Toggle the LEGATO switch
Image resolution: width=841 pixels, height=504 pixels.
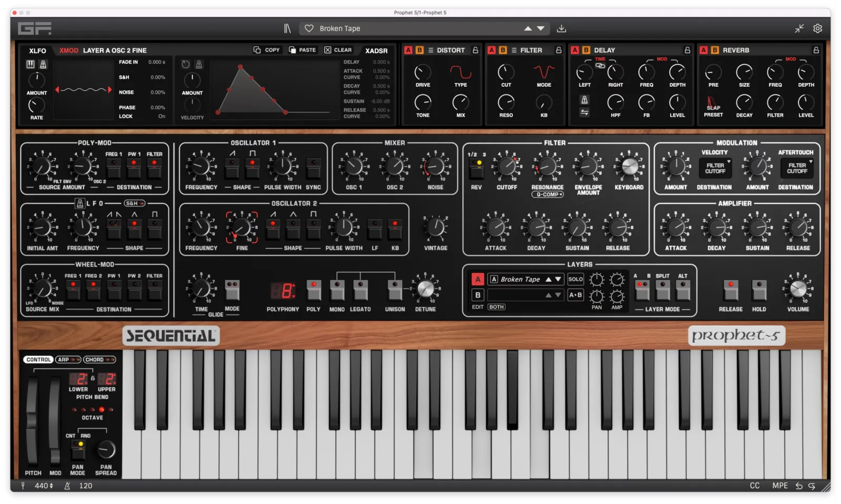tap(360, 290)
